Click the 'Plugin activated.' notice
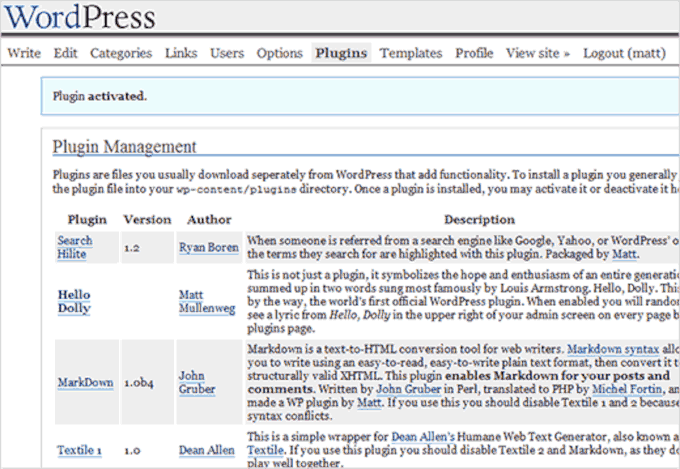 [360, 96]
